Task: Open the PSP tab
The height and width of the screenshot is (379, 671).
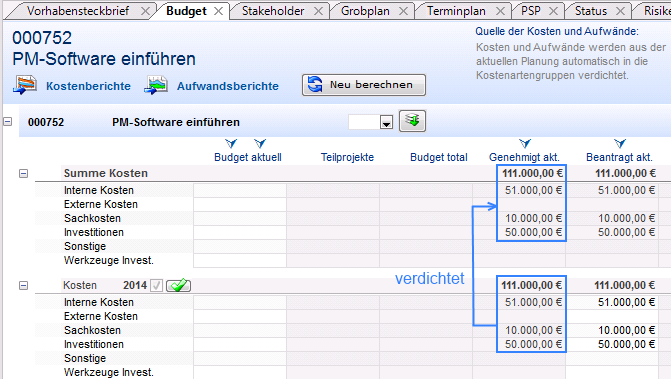Action: [531, 11]
